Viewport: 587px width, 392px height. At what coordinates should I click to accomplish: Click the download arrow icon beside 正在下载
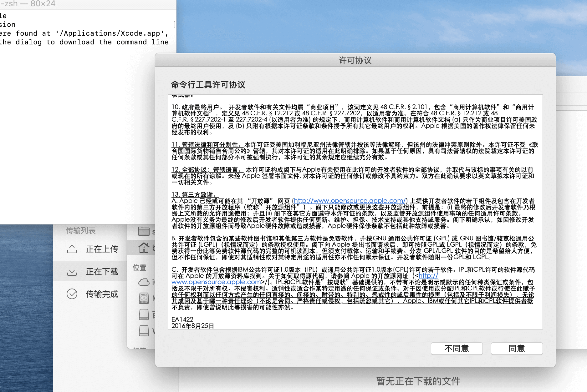point(72,271)
